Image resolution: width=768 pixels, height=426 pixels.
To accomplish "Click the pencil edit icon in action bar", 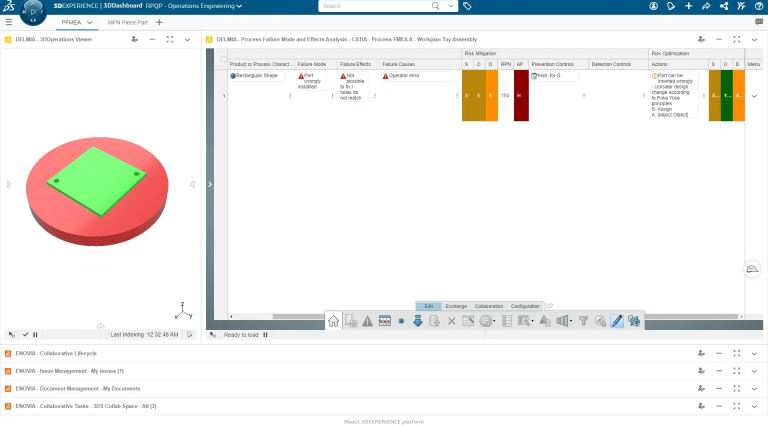I will [x=617, y=321].
